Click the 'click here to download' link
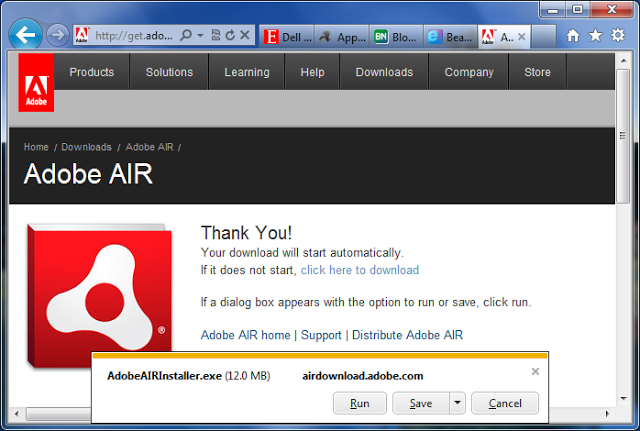640x431 pixels. click(x=360, y=270)
